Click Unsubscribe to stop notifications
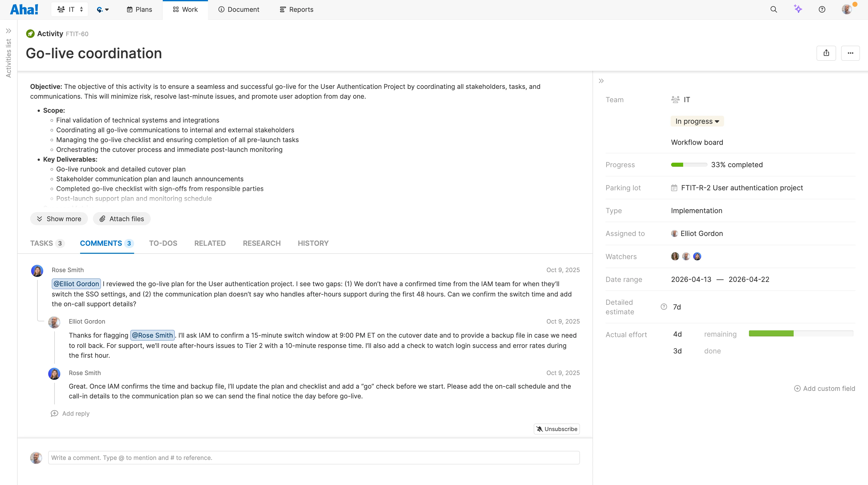Screen dimensions: 868x485 [x=556, y=429]
